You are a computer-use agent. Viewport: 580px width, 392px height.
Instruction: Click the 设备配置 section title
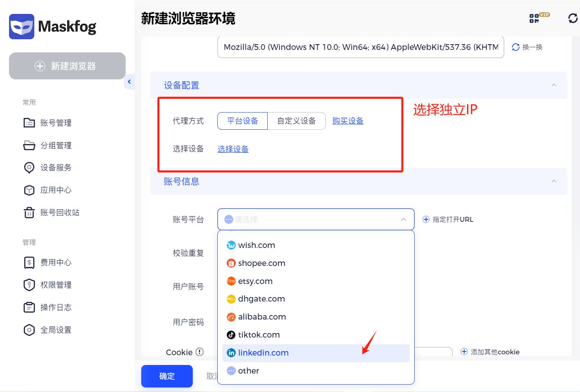(x=181, y=85)
